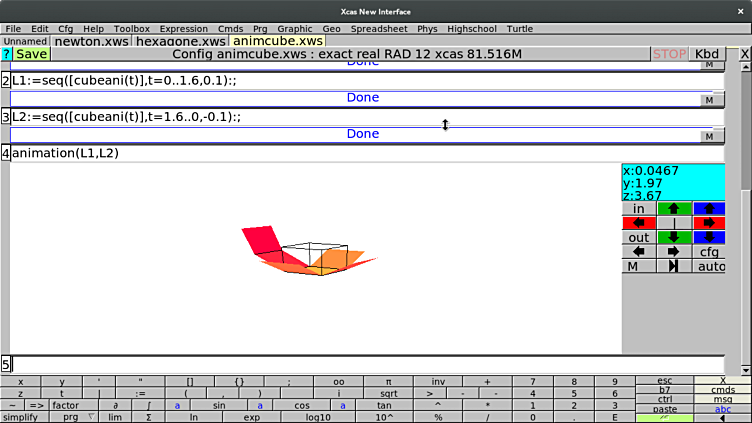The width and height of the screenshot is (752, 423).
Task: Toggle auto mode in the 3D panel
Action: coord(709,267)
